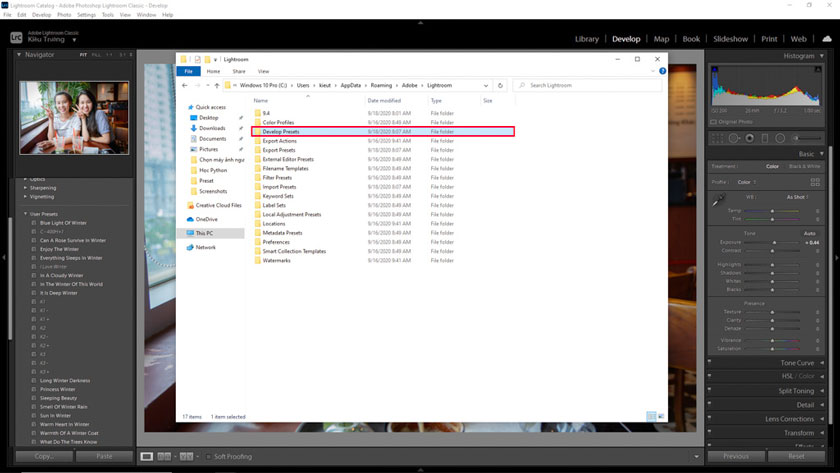Open the Explorer address bar history dropdown
The image size is (840, 473).
[486, 85]
